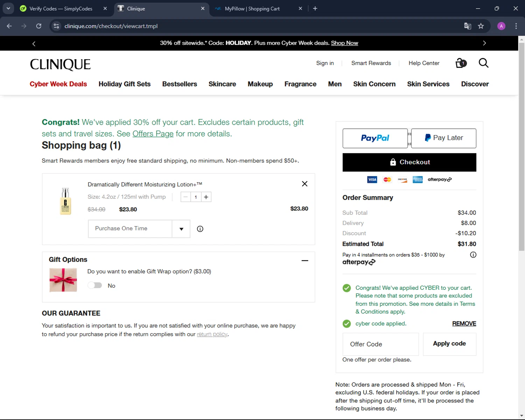Switch to Verify Codes SimplyCodes tab
Screen dimensions: 525x420
pyautogui.click(x=60, y=8)
